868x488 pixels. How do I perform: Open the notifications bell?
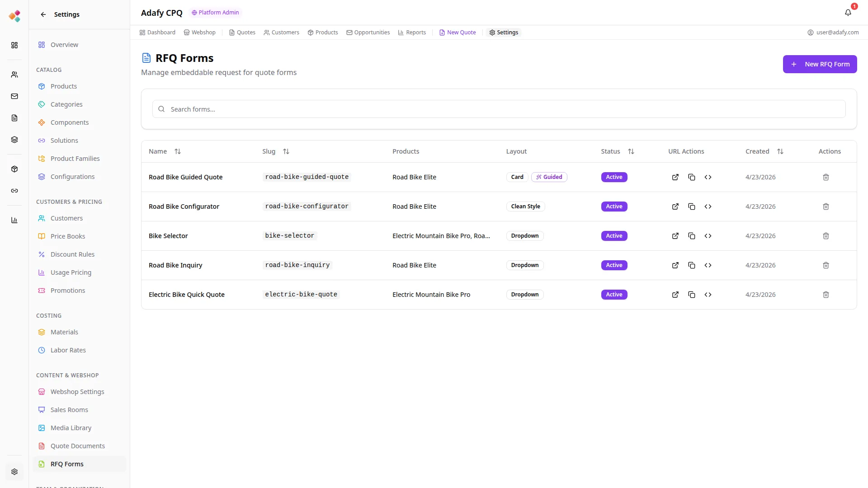848,13
